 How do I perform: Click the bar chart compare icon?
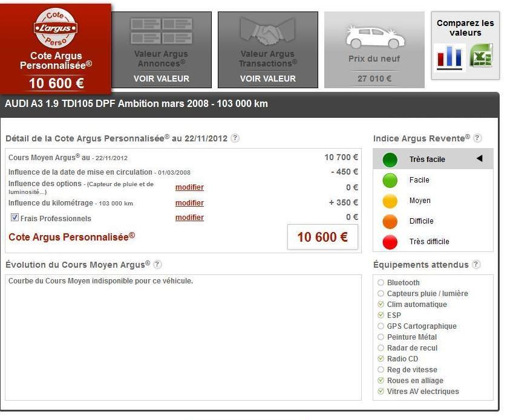tap(449, 57)
